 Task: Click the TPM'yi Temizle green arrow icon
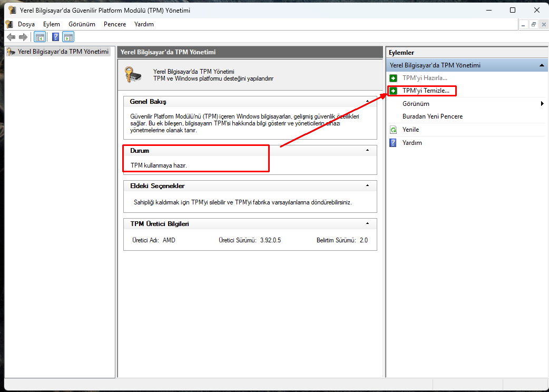click(x=393, y=91)
